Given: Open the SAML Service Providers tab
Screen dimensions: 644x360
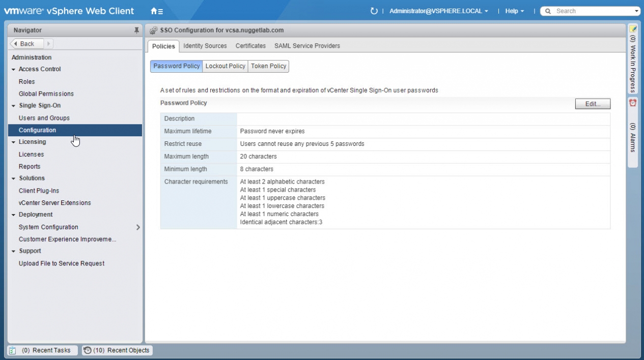Looking at the screenshot, I should [x=307, y=46].
